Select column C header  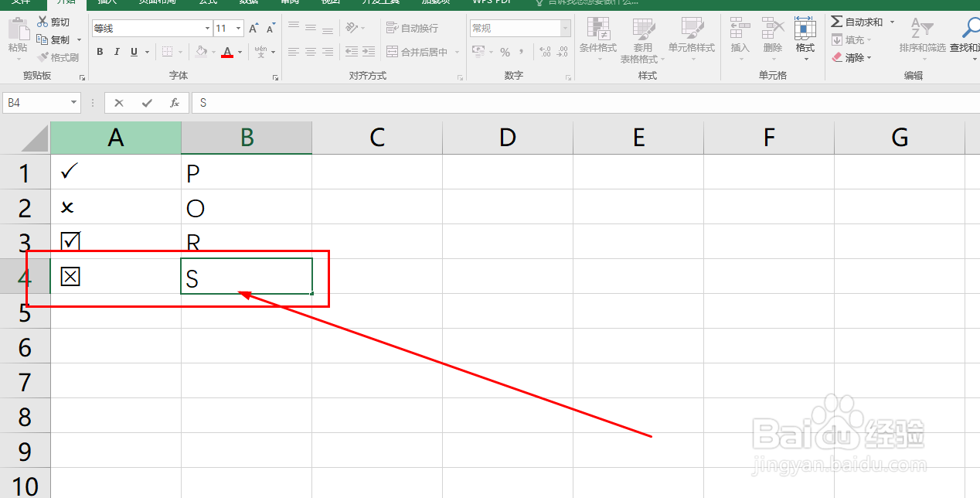coord(377,138)
